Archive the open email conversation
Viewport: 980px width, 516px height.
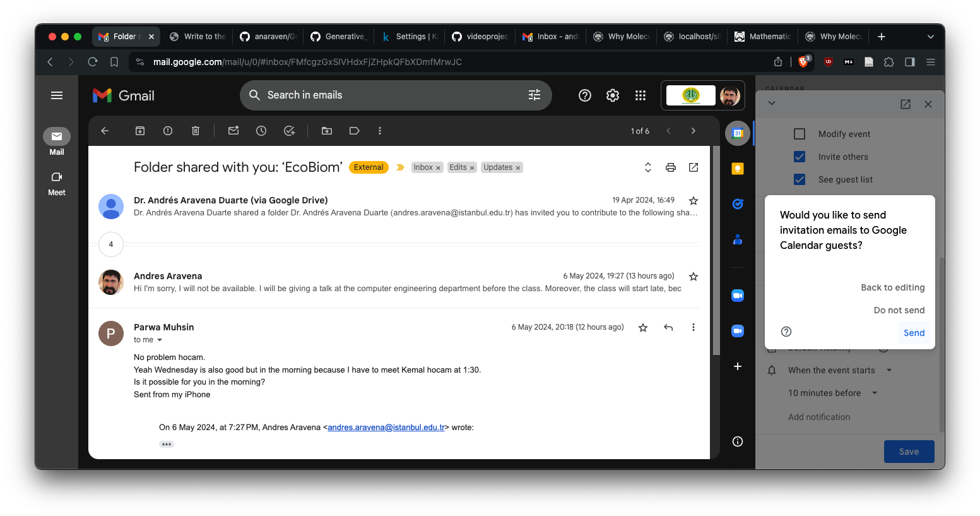click(x=140, y=131)
